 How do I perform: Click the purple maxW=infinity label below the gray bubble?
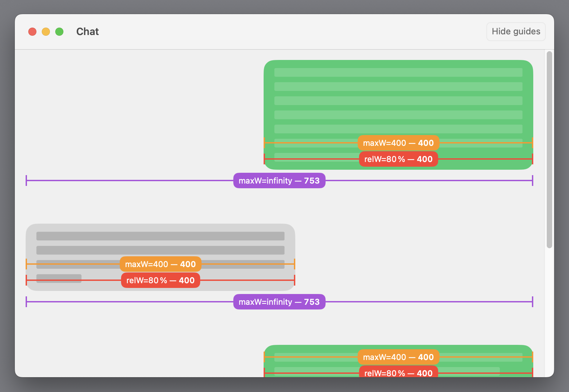[279, 302]
